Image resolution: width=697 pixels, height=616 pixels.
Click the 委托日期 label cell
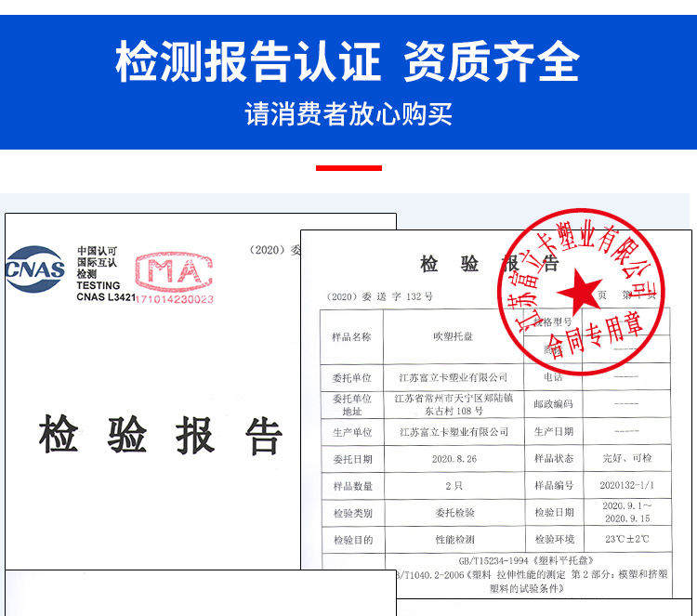pyautogui.click(x=352, y=459)
